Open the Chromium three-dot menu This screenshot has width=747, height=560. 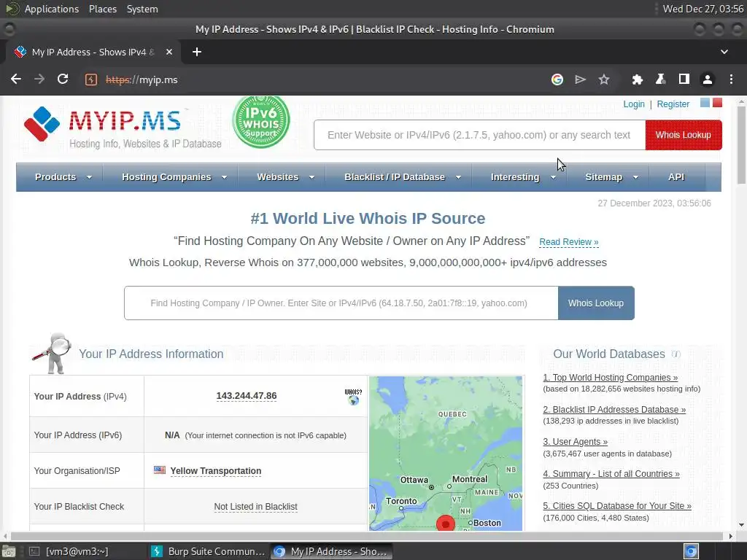pos(731,79)
